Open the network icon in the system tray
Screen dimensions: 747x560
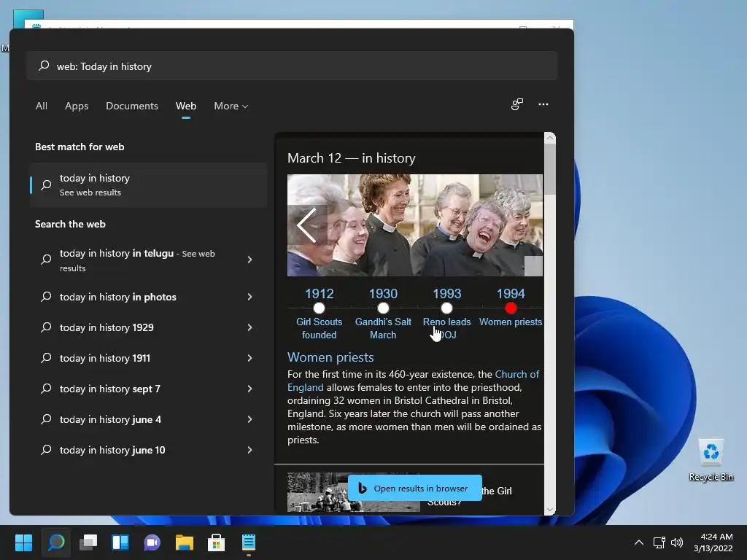tap(659, 542)
